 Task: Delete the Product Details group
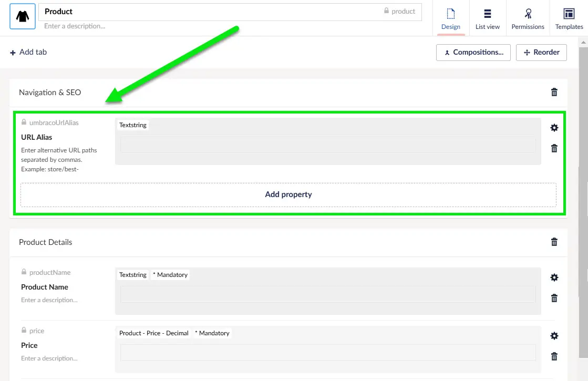click(554, 242)
